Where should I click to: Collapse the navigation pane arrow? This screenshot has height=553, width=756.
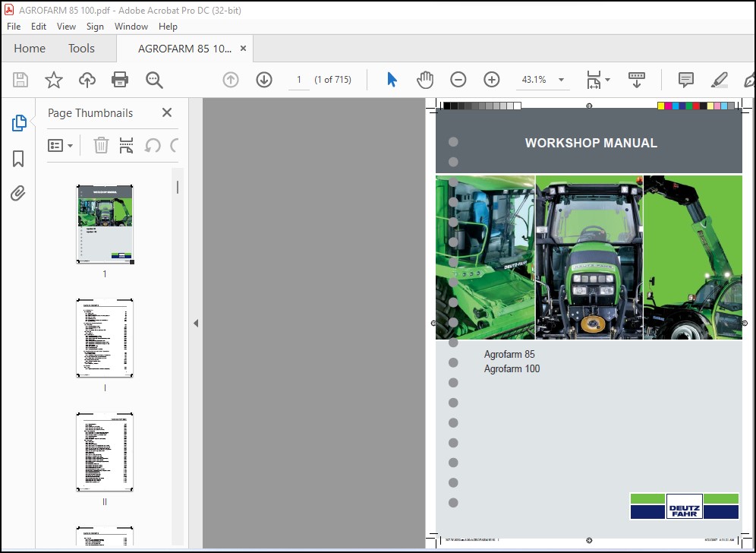tap(196, 324)
